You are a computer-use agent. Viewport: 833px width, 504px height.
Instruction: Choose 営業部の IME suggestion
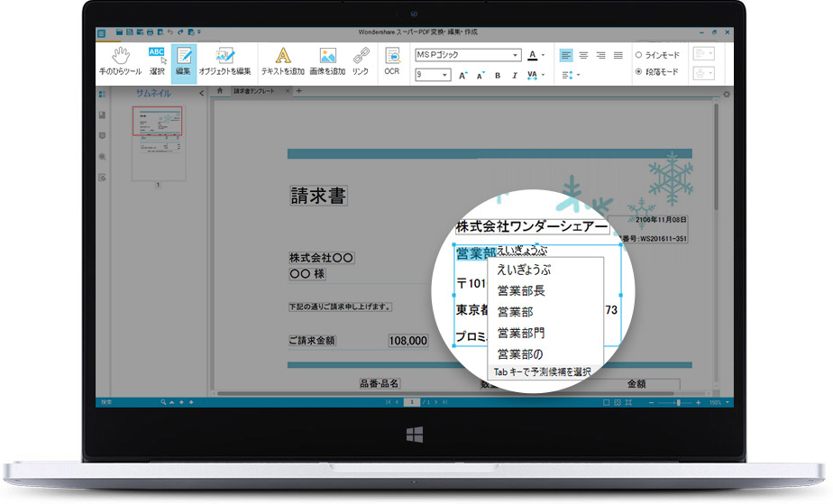click(x=520, y=354)
